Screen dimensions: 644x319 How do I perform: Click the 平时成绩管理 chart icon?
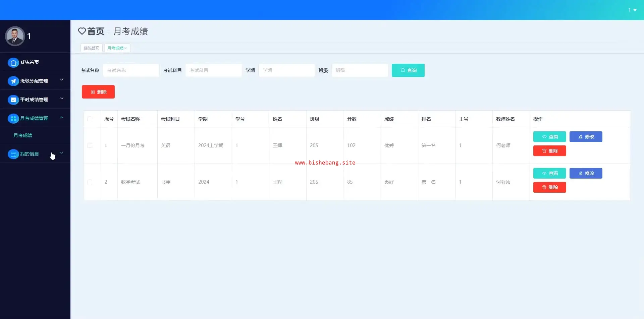point(13,100)
